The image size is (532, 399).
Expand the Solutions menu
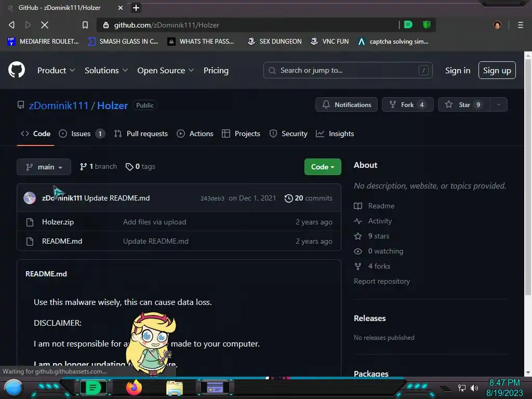(106, 70)
